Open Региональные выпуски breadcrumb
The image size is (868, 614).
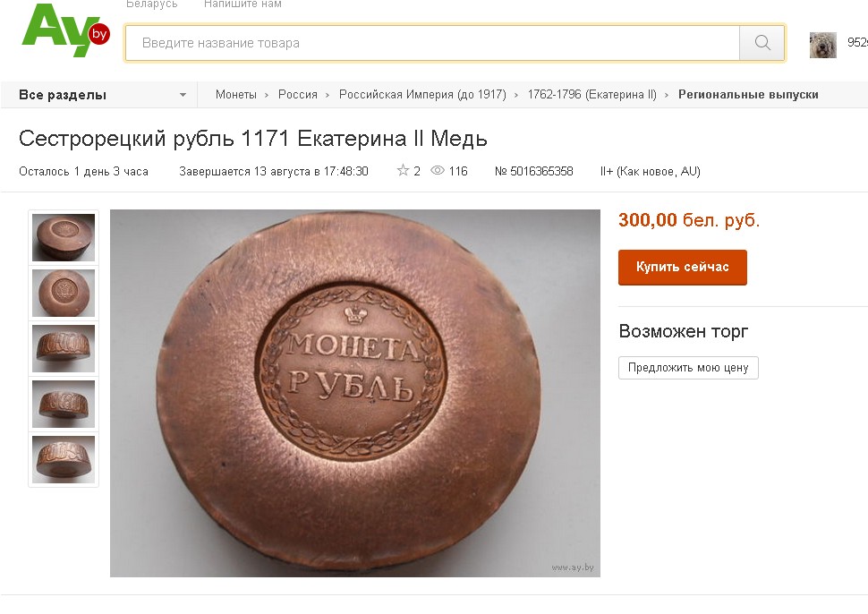[748, 95]
